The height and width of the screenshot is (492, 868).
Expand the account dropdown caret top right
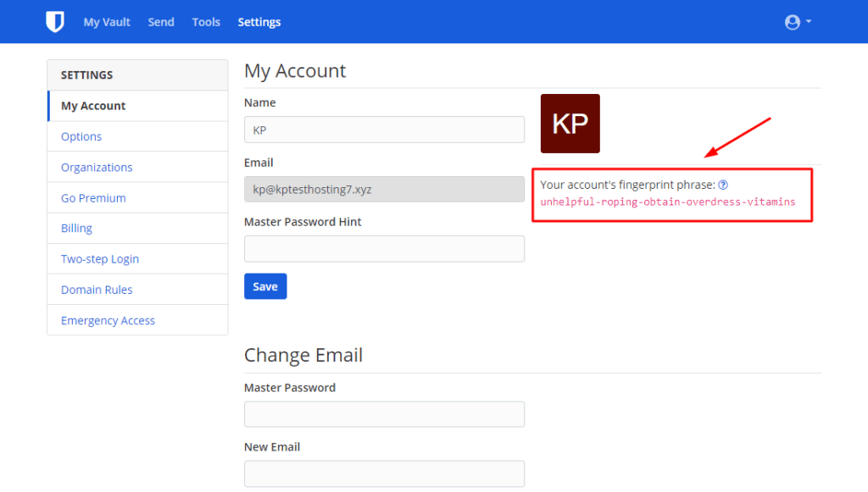807,23
